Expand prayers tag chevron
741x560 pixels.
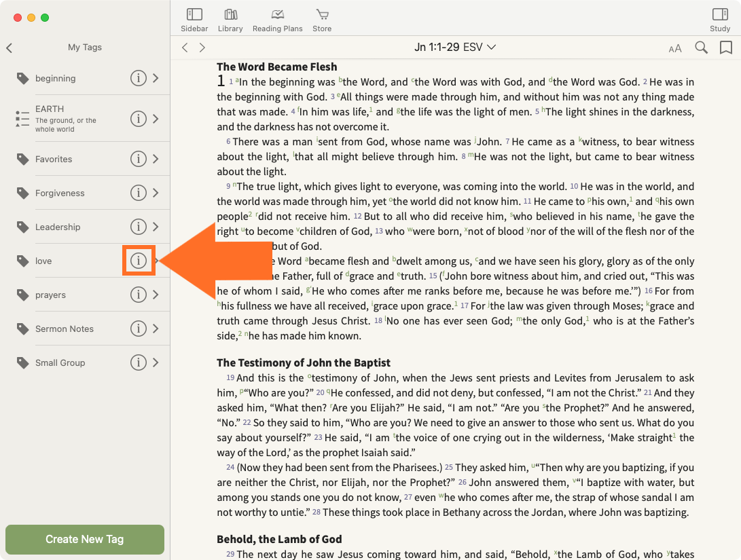click(156, 295)
